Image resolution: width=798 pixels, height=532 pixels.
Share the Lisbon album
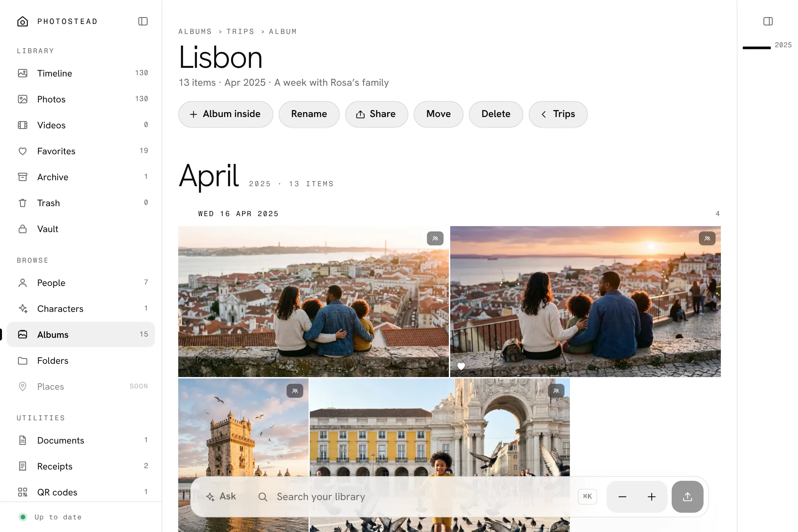[376, 114]
